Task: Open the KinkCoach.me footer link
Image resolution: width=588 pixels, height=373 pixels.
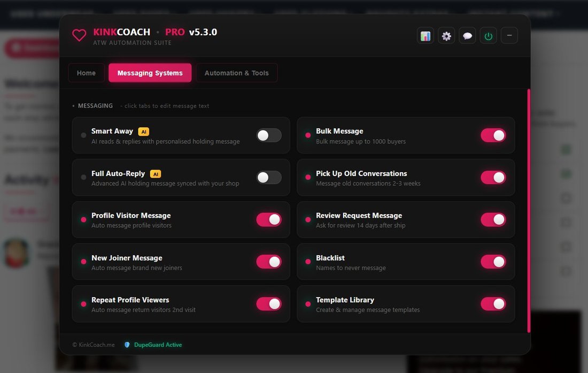Action: click(x=94, y=345)
